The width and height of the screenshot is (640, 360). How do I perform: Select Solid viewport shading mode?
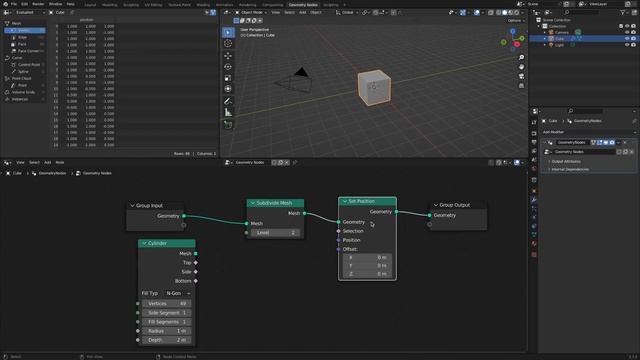tap(504, 13)
